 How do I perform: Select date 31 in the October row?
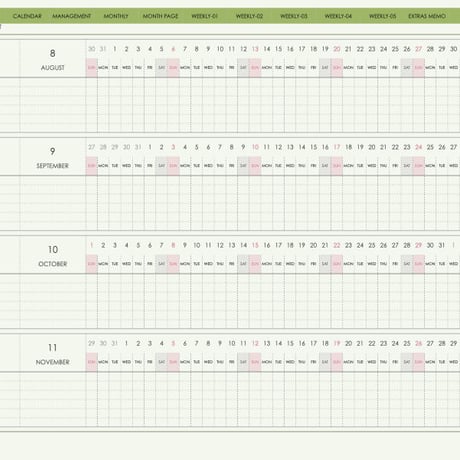442,245
